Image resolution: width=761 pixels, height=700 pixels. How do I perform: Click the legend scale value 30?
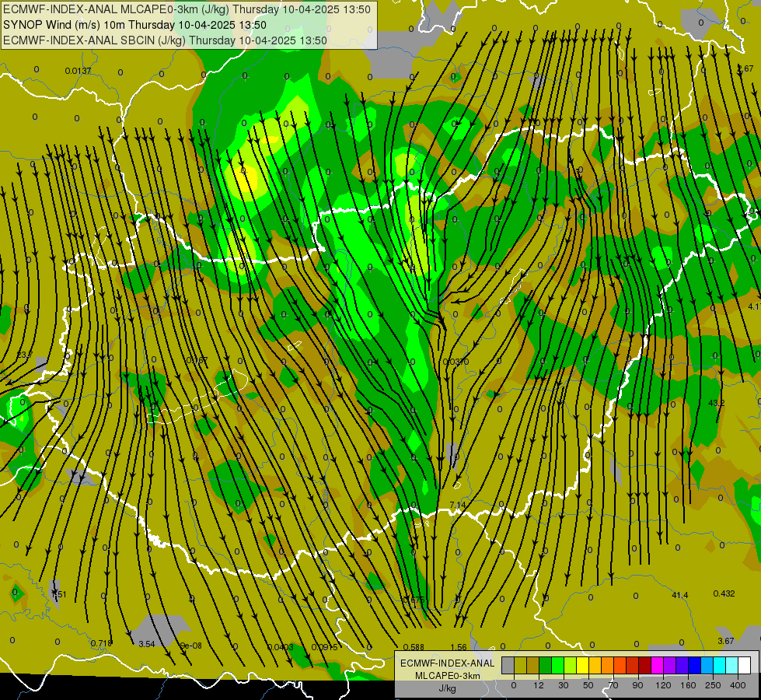coord(564,685)
